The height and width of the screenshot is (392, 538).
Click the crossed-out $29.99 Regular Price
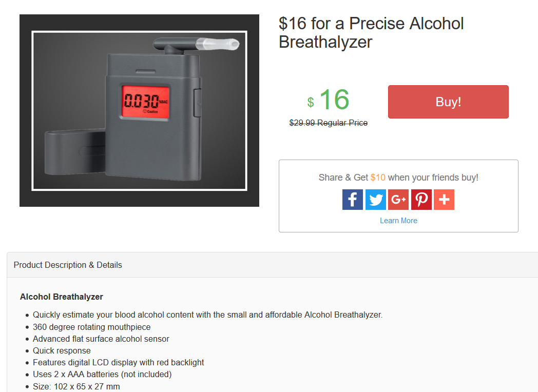click(x=329, y=123)
